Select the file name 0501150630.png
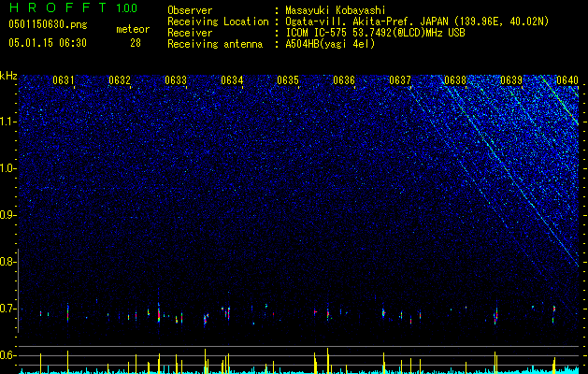The image size is (588, 374). (x=48, y=24)
